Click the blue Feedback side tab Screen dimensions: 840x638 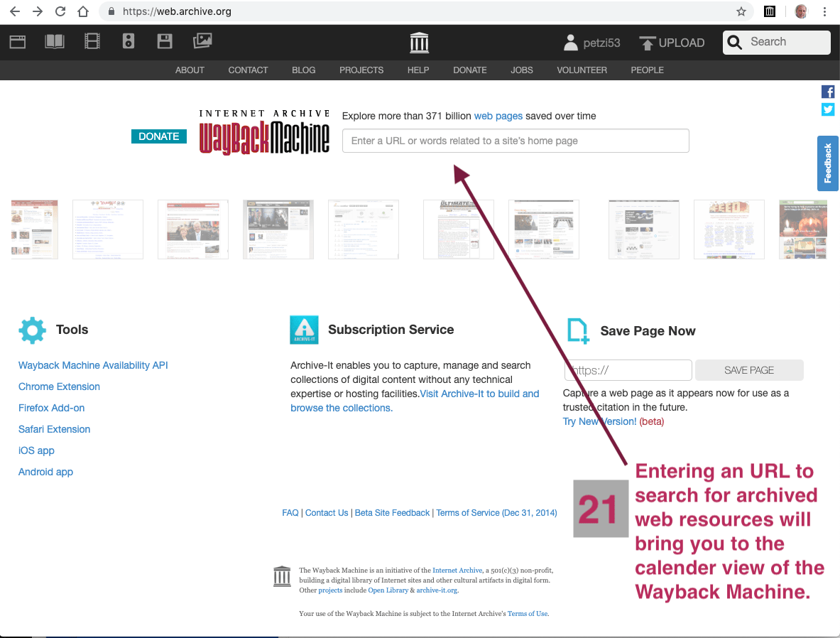[x=828, y=163]
